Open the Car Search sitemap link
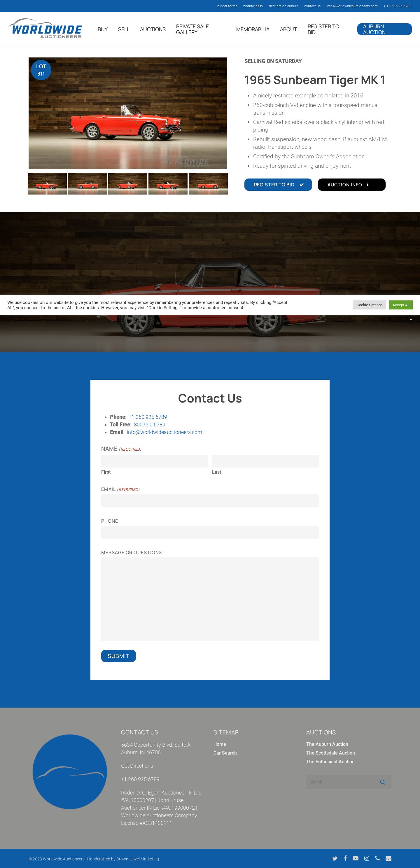 coord(225,753)
